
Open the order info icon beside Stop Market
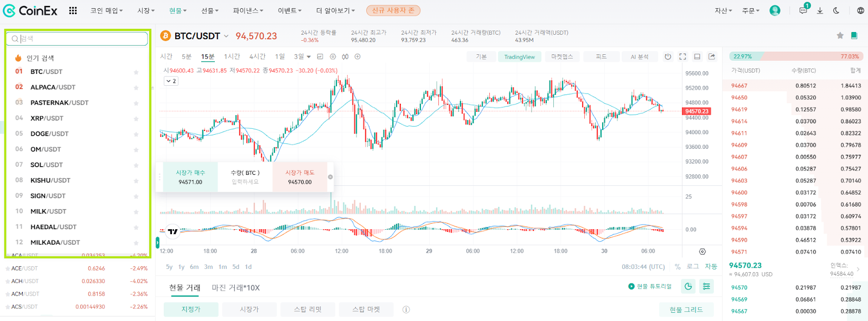pos(406,310)
